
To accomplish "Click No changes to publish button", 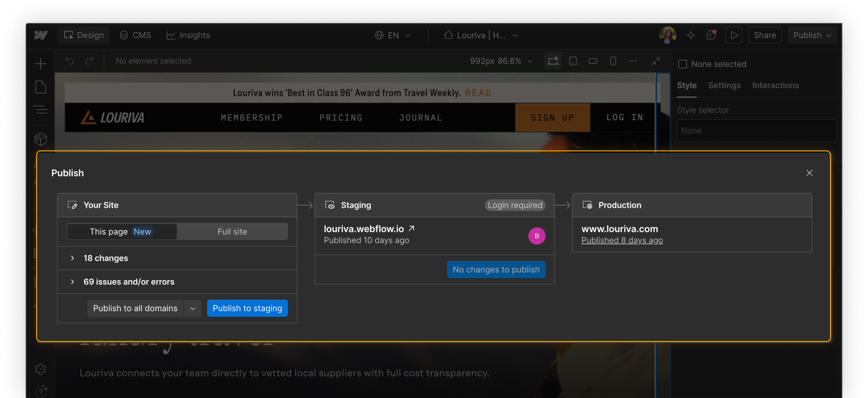I will pyautogui.click(x=496, y=270).
